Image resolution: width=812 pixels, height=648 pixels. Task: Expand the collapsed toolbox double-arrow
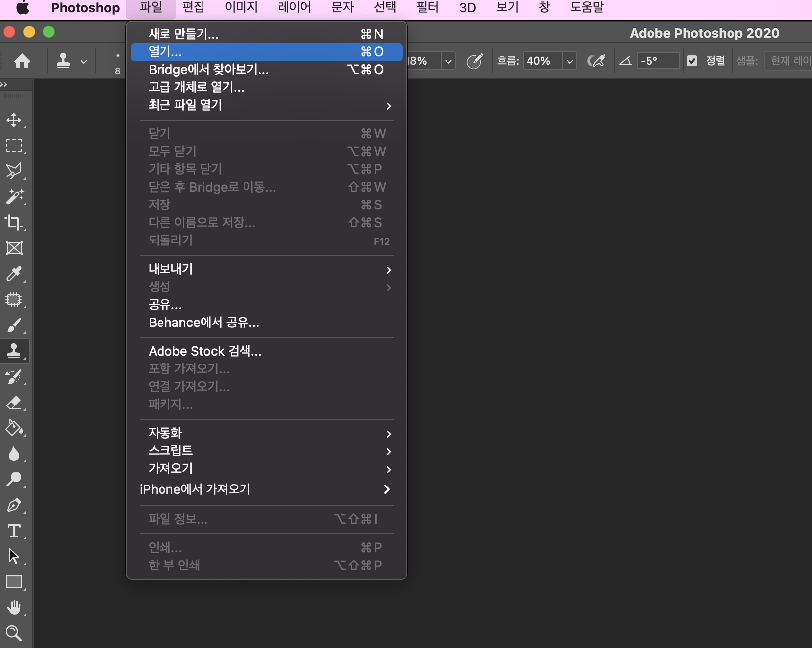pos(4,84)
